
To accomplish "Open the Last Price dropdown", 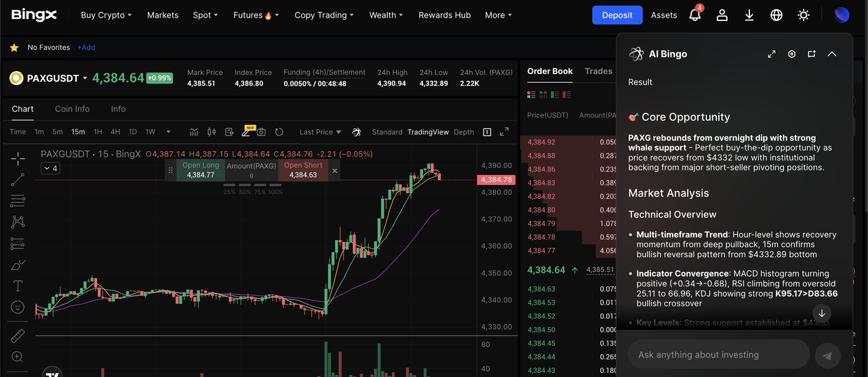I will pos(320,132).
